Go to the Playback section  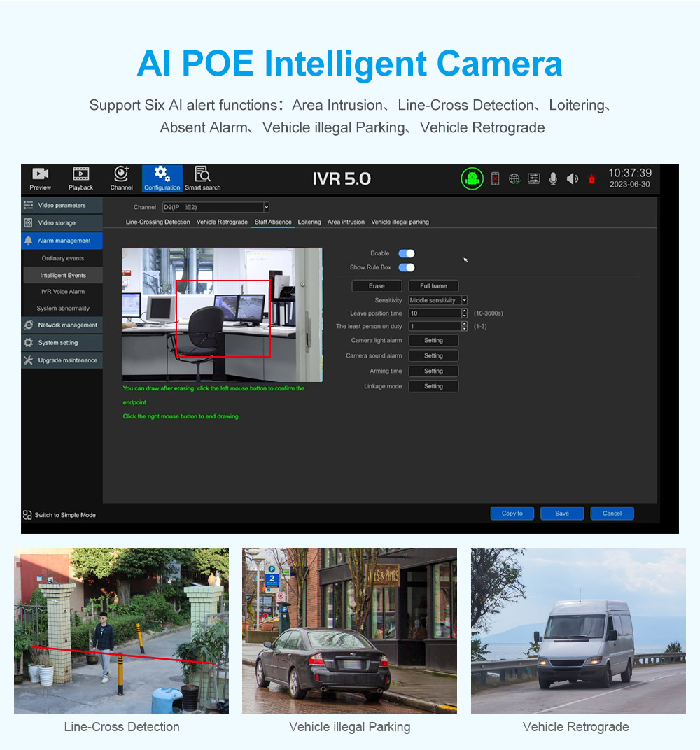80,178
